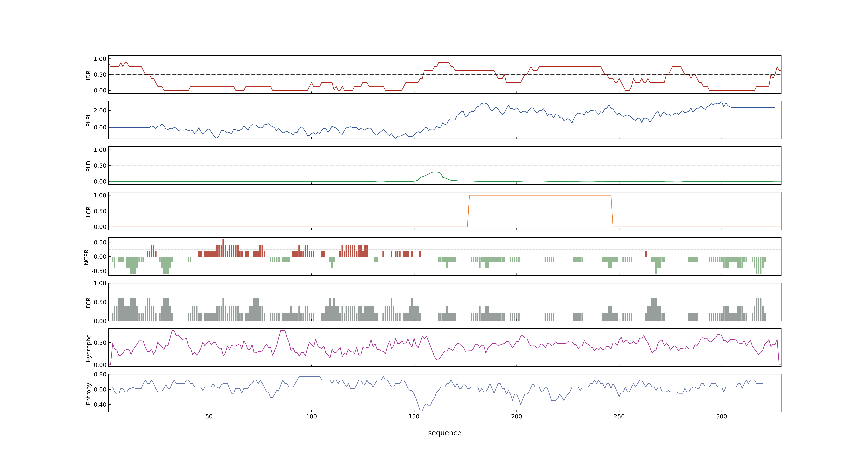Click the LCR axis label
Screen dimensions: 868x463
88,211
